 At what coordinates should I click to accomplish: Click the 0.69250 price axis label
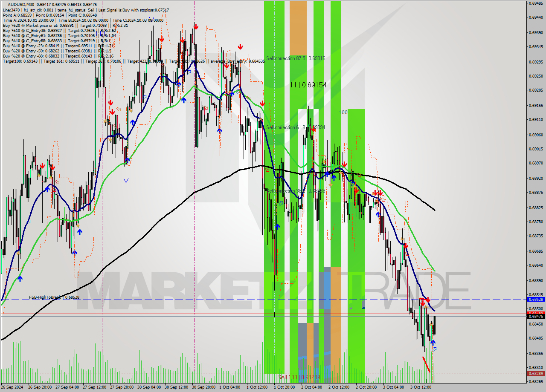[x=536, y=76]
